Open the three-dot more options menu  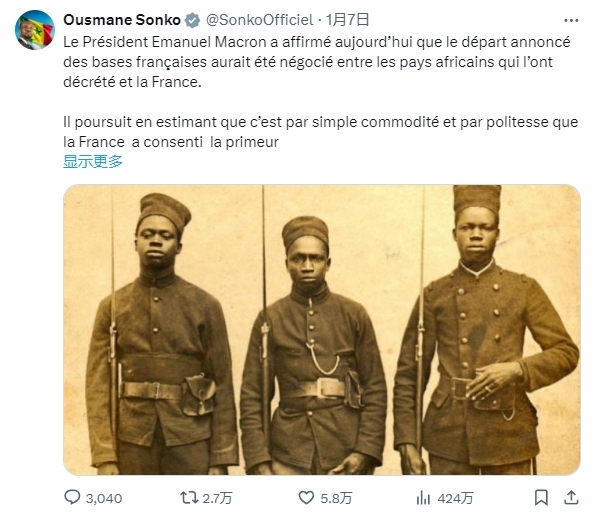point(571,21)
